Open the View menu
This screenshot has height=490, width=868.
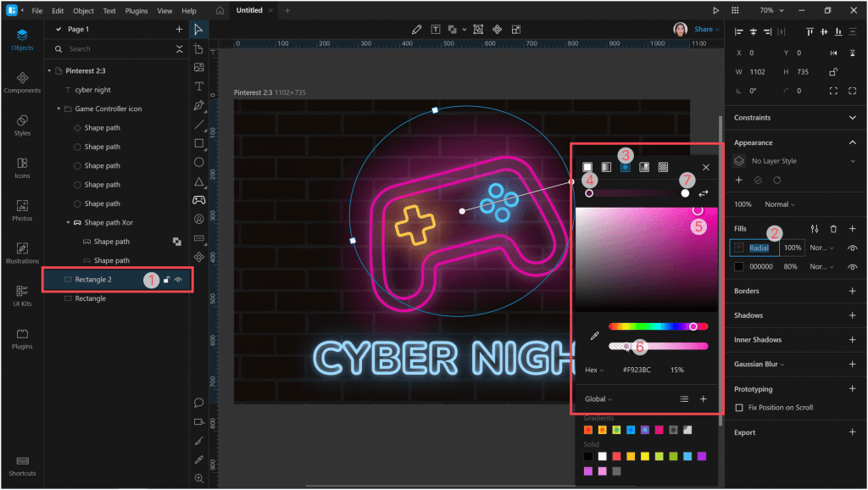164,10
